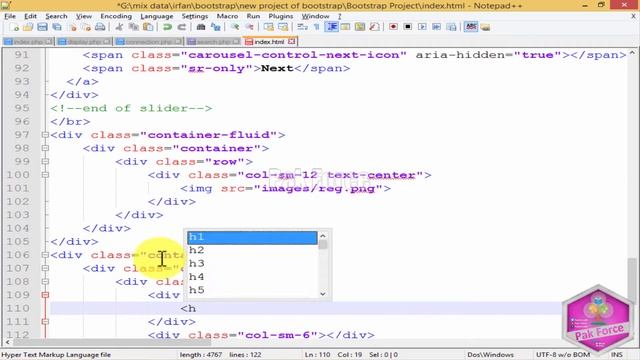640x360 pixels.
Task: Open the Search menu
Action: coord(56,16)
